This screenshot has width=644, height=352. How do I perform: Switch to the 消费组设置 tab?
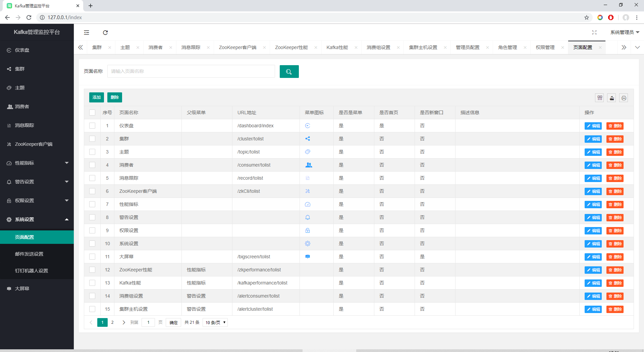click(x=378, y=48)
